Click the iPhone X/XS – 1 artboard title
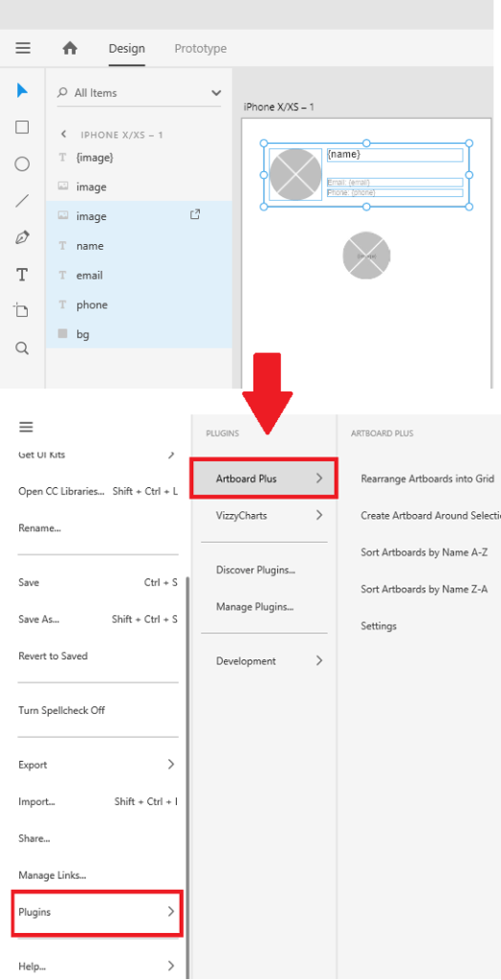Viewport: 501px width, 980px height. (x=278, y=107)
